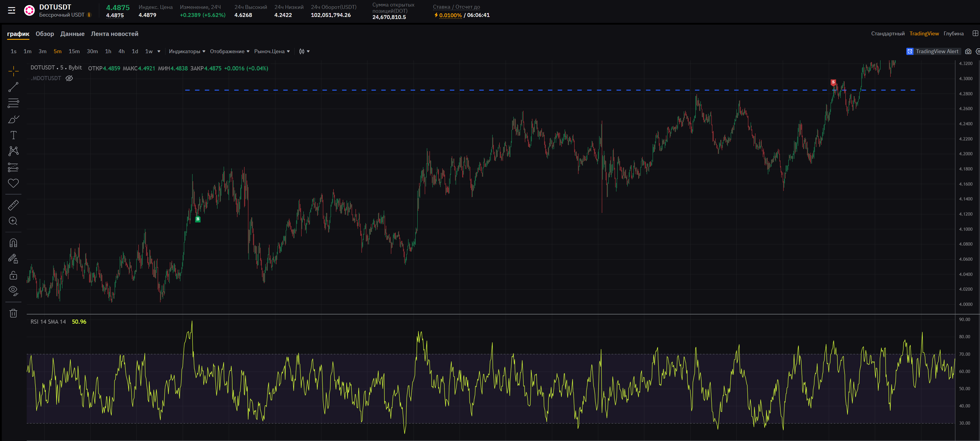980x441 pixels.
Task: Open the Отображение dropdown menu
Action: [229, 51]
